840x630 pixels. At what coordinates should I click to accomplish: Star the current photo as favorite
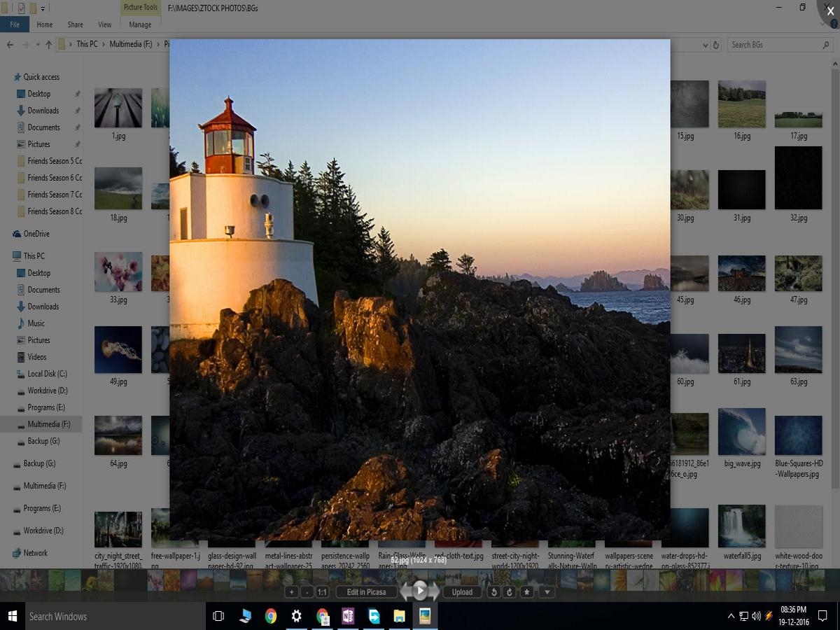point(526,591)
